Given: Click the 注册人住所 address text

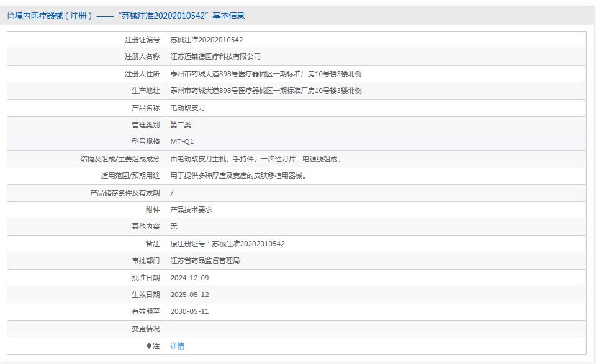Looking at the screenshot, I should pos(267,74).
